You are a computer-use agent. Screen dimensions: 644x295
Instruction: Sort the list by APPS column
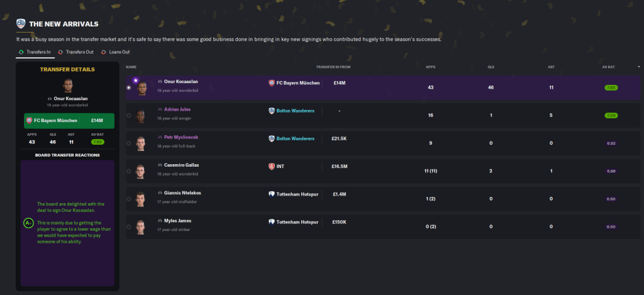430,67
